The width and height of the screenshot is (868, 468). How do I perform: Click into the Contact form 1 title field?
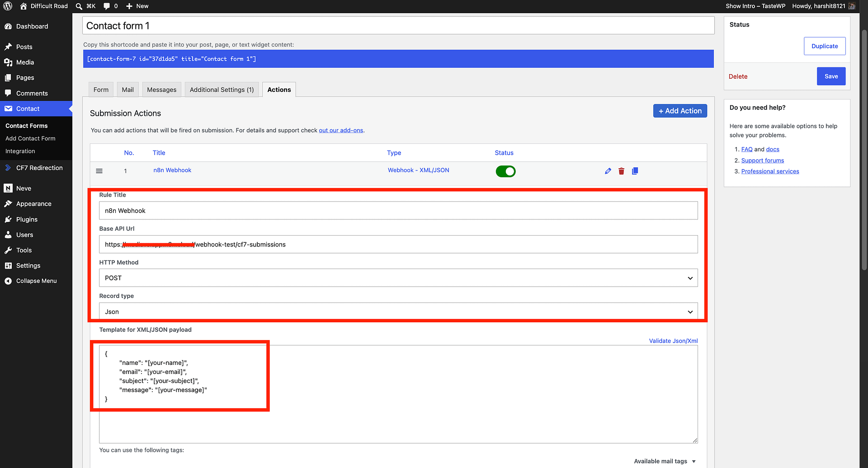point(398,26)
